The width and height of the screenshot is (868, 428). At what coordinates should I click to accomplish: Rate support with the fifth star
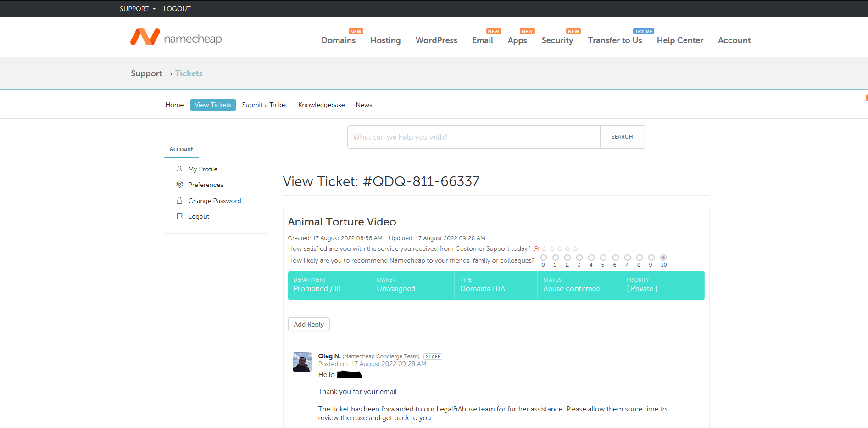575,249
